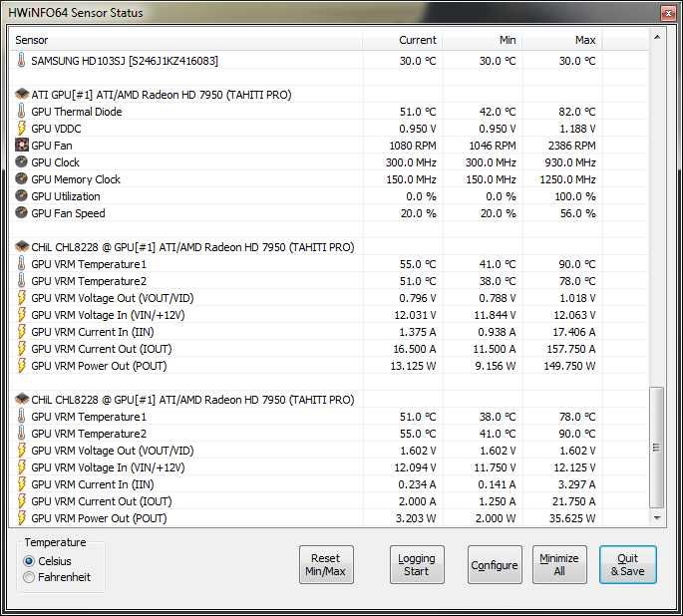Click thermometer icon beside VRM Temperature2 55.0 °C current
Viewport: 683px width, 616px height.
(21, 434)
